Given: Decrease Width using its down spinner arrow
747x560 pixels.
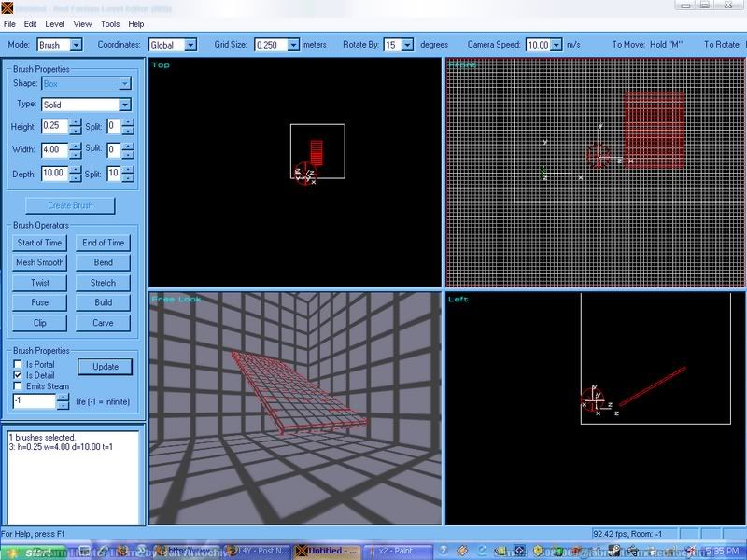Looking at the screenshot, I should coord(76,153).
